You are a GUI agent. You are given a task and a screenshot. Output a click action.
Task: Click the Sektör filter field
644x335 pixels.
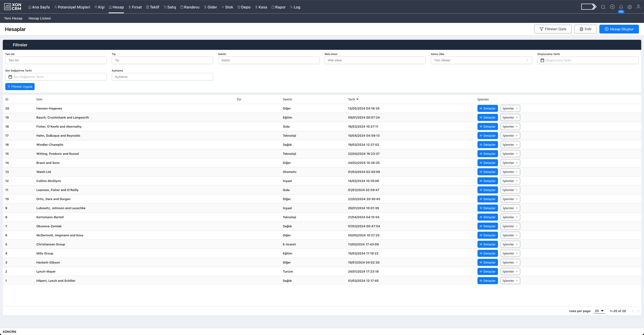(x=269, y=60)
